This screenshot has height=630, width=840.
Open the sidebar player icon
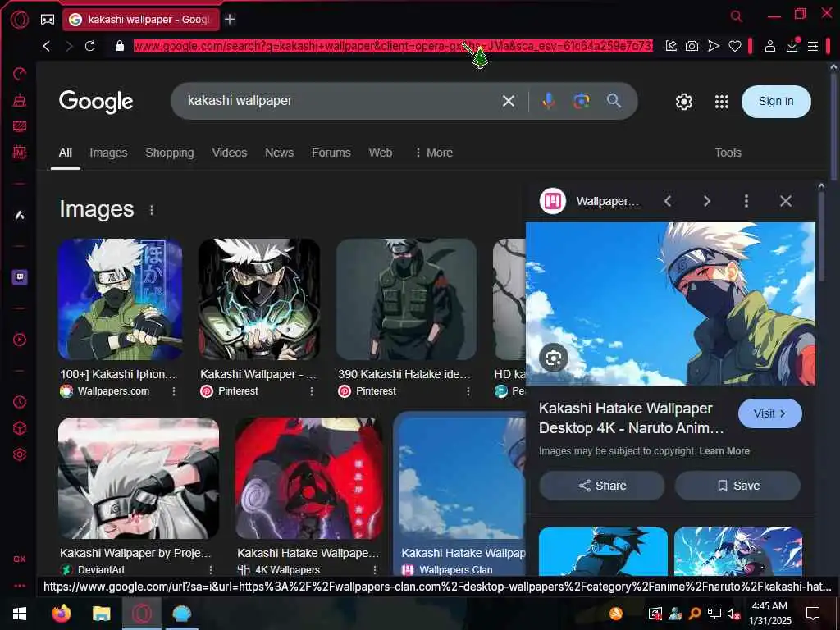[x=20, y=340]
